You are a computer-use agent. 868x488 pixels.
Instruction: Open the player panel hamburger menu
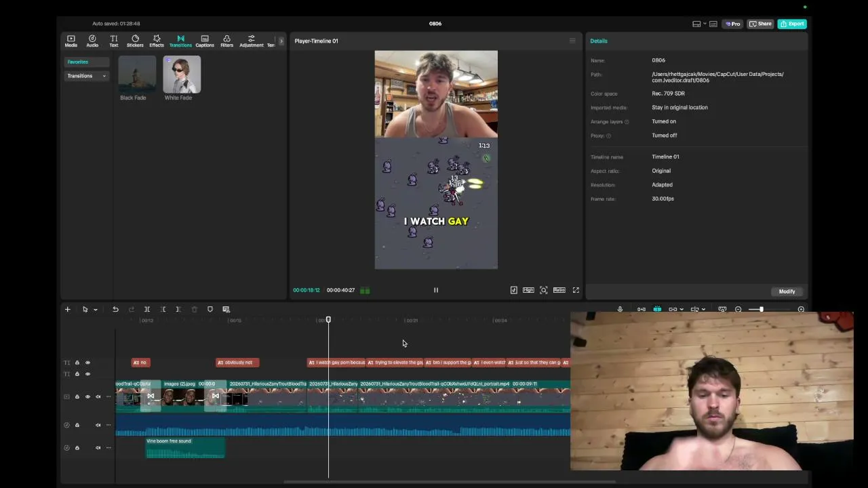click(572, 41)
